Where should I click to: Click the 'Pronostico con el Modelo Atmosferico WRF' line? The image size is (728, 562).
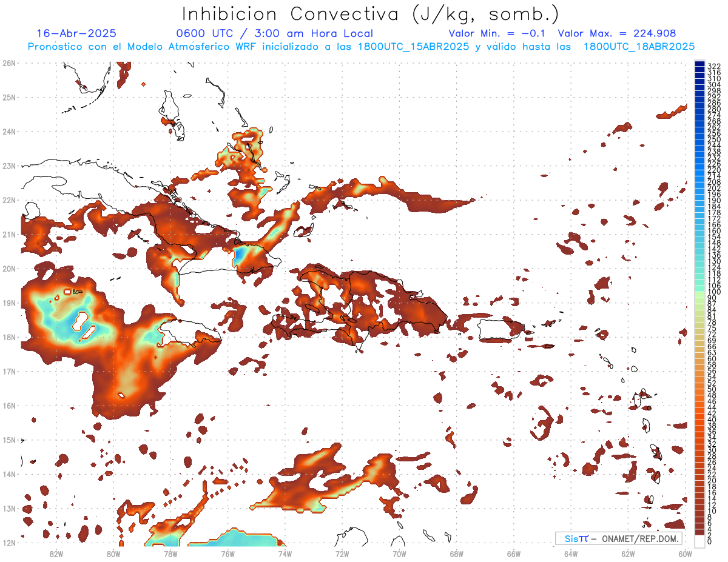point(361,46)
